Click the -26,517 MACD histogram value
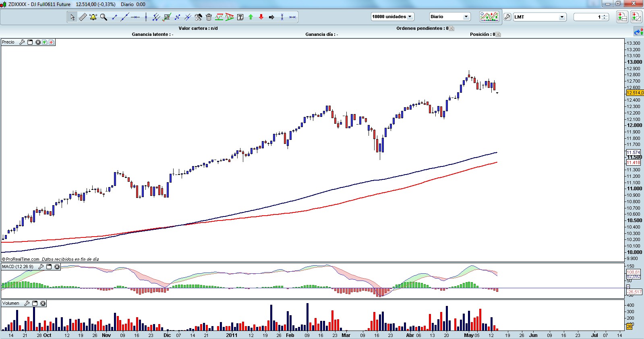Screen dimensions: 644x339 click(x=634, y=292)
